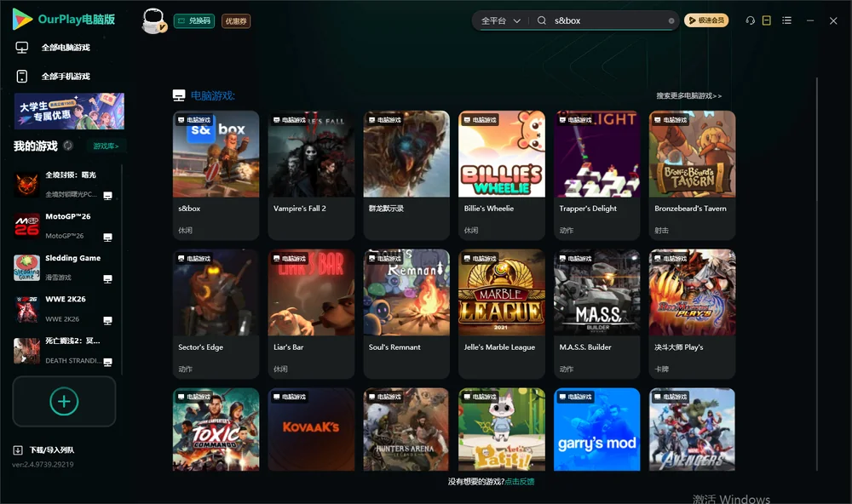The image size is (852, 504).
Task: Click the OurPlay logo icon
Action: click(22, 20)
